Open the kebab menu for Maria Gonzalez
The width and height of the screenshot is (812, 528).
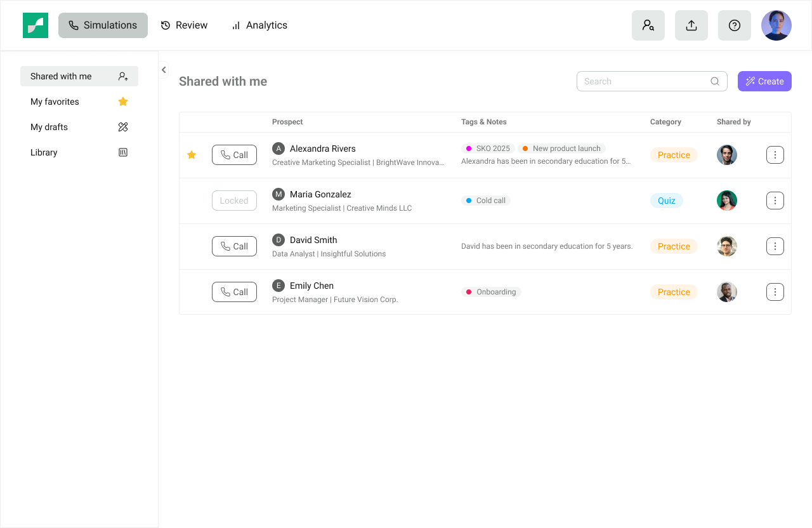pyautogui.click(x=775, y=201)
